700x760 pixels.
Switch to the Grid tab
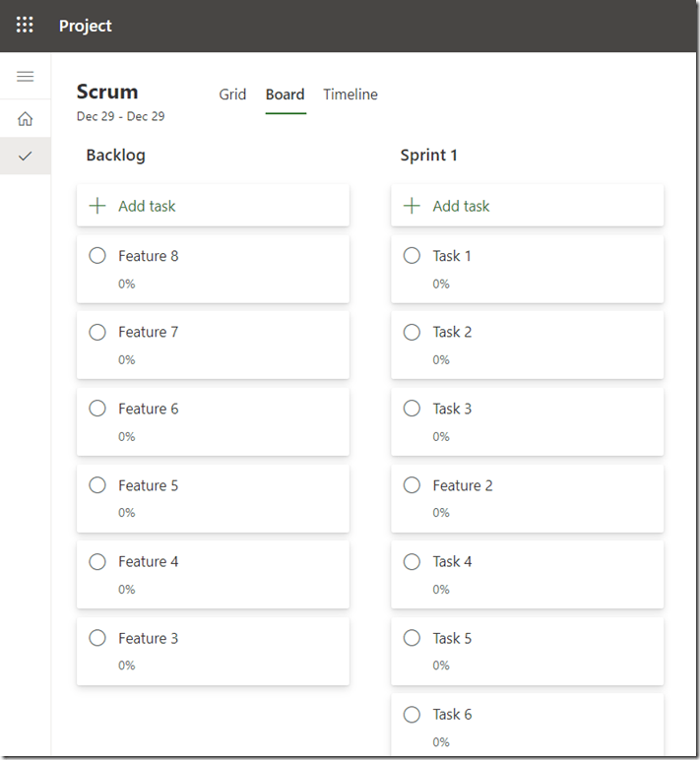point(232,95)
